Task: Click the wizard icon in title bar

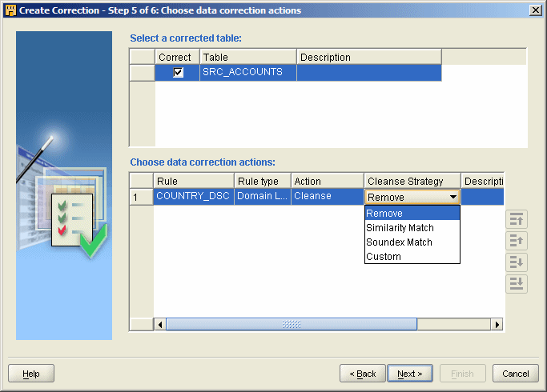Action: coord(11,10)
